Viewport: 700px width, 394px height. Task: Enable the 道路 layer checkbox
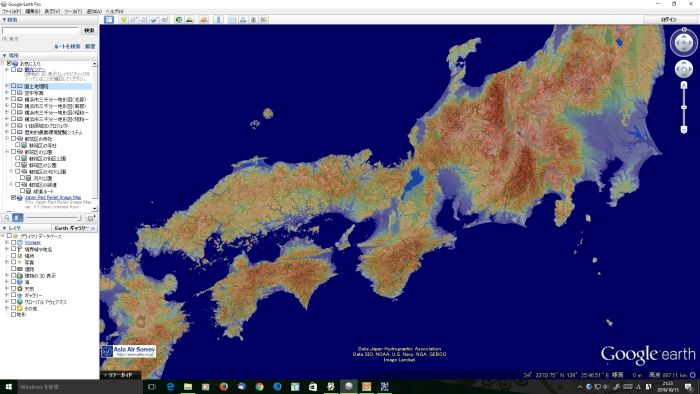pos(13,269)
